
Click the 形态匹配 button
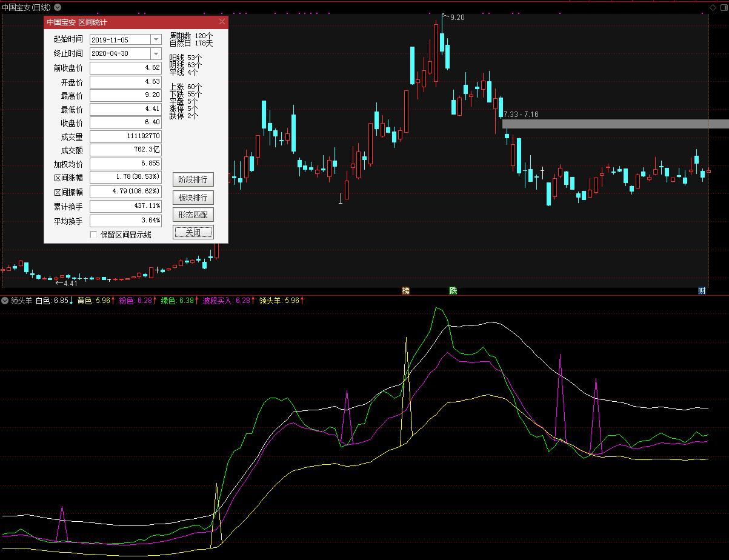click(x=193, y=215)
